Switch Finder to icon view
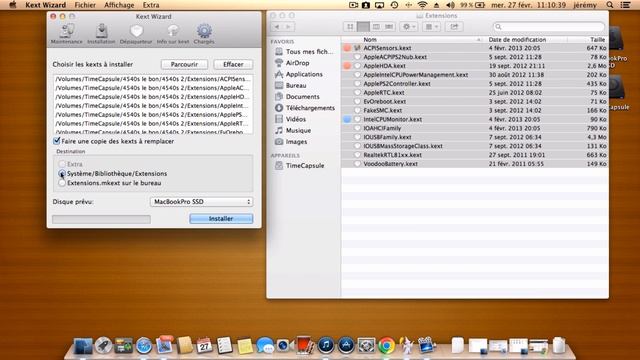Viewport: 640px width, 360px height. coord(350,27)
